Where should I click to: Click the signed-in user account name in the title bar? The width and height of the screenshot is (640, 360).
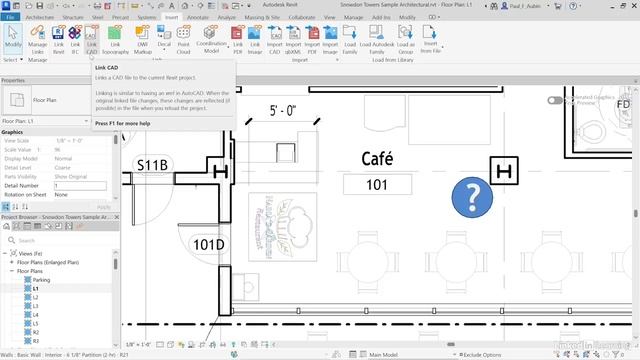524,6
